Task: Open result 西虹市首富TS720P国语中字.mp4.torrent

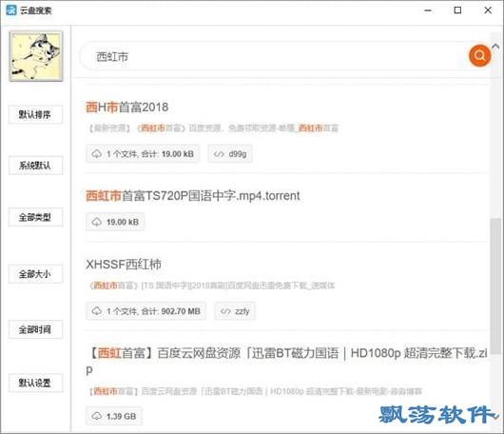Action: coord(193,196)
